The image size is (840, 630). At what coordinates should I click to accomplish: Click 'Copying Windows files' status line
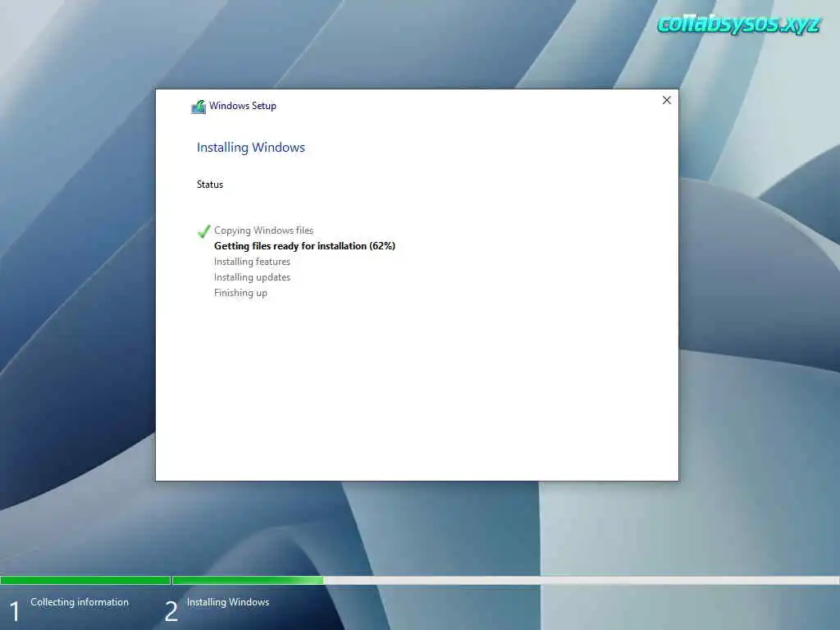[263, 231]
